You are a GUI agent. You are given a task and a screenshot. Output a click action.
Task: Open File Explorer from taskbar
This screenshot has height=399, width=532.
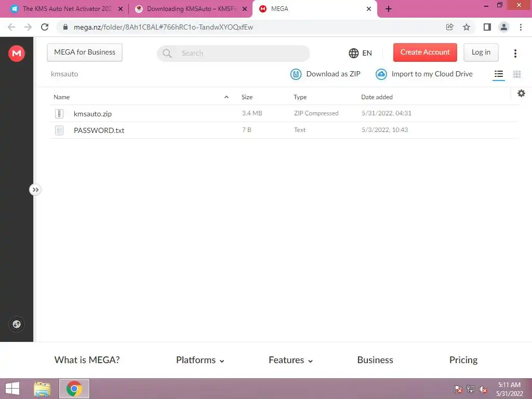(x=42, y=389)
